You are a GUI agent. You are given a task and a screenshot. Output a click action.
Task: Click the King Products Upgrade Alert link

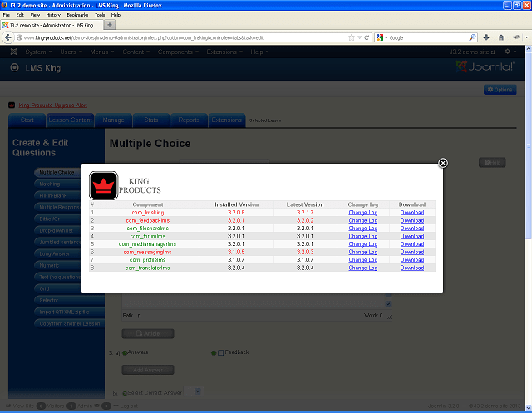point(53,105)
